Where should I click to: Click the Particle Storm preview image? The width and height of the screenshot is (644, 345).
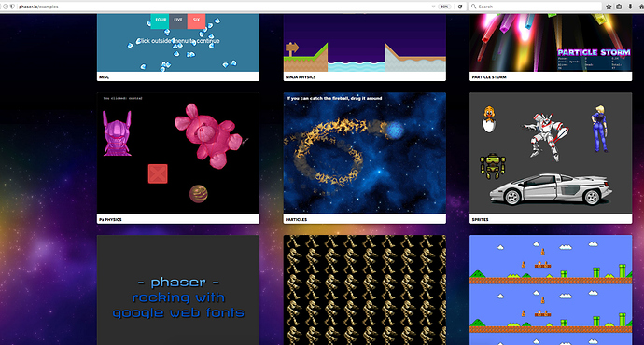point(551,43)
